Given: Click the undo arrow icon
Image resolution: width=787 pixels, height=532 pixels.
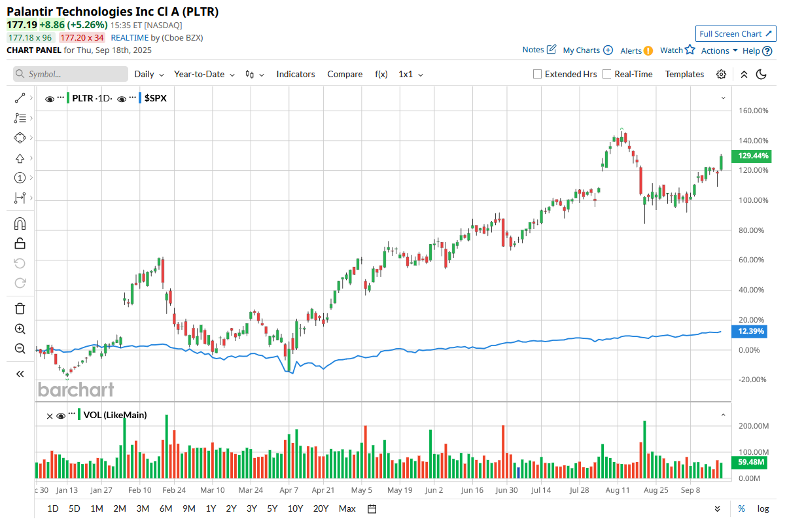Looking at the screenshot, I should click(20, 263).
